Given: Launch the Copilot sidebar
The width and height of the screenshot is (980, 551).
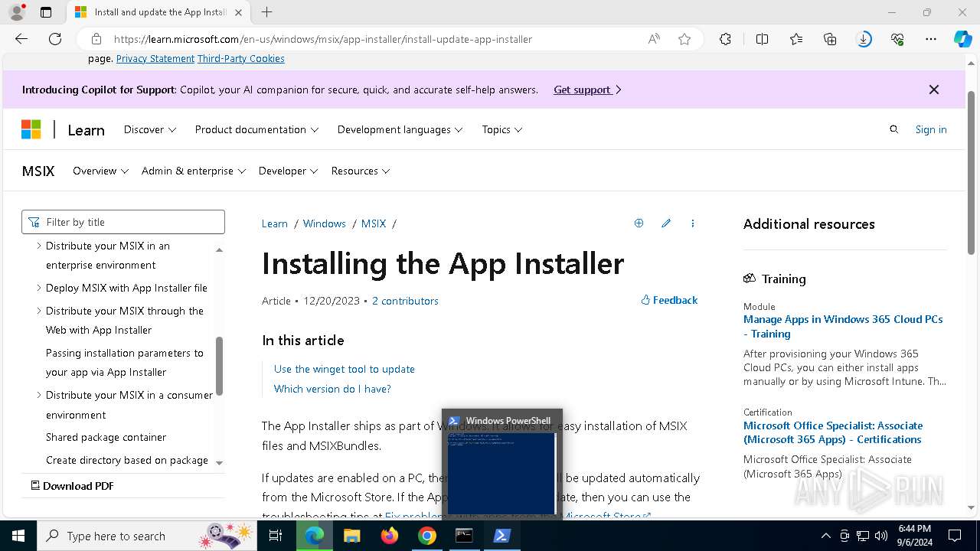Looking at the screenshot, I should click(962, 39).
